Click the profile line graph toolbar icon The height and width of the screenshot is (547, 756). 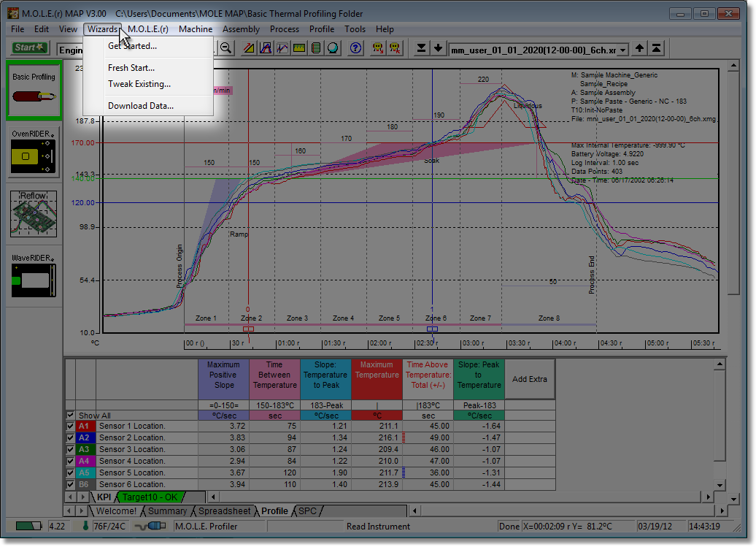(282, 48)
